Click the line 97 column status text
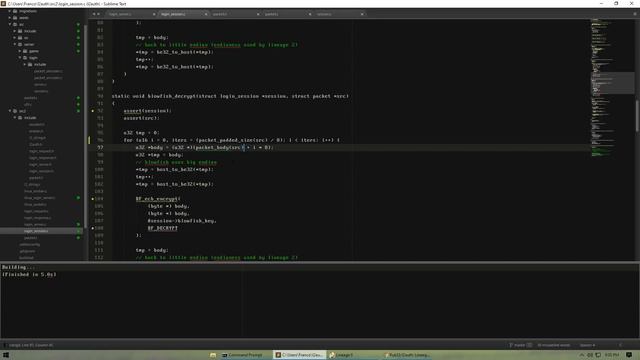 pos(31,345)
